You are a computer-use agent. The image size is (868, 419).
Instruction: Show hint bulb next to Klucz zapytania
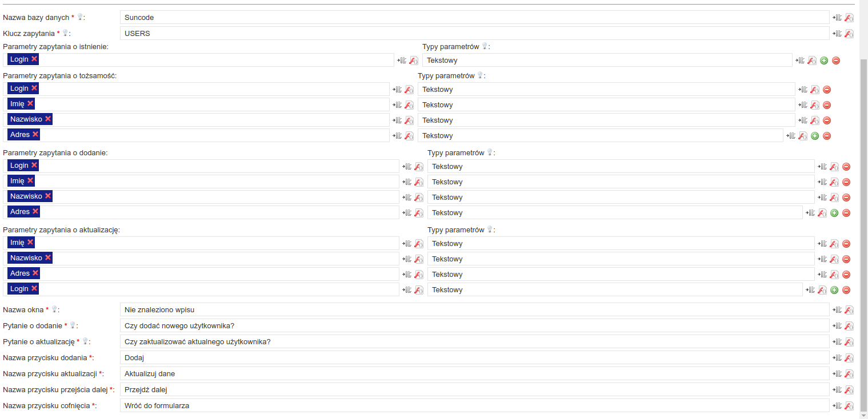pos(65,33)
